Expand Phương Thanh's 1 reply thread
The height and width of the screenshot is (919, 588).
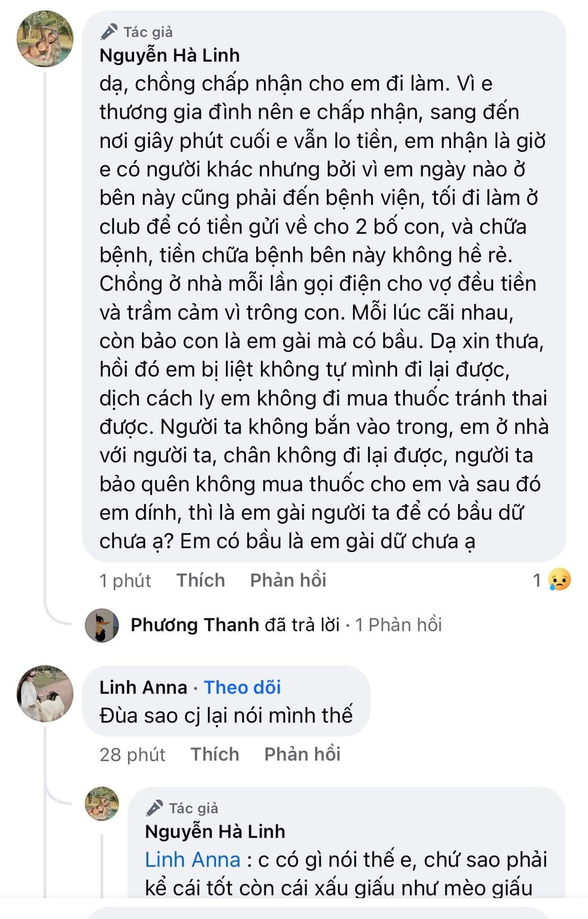coord(398,625)
